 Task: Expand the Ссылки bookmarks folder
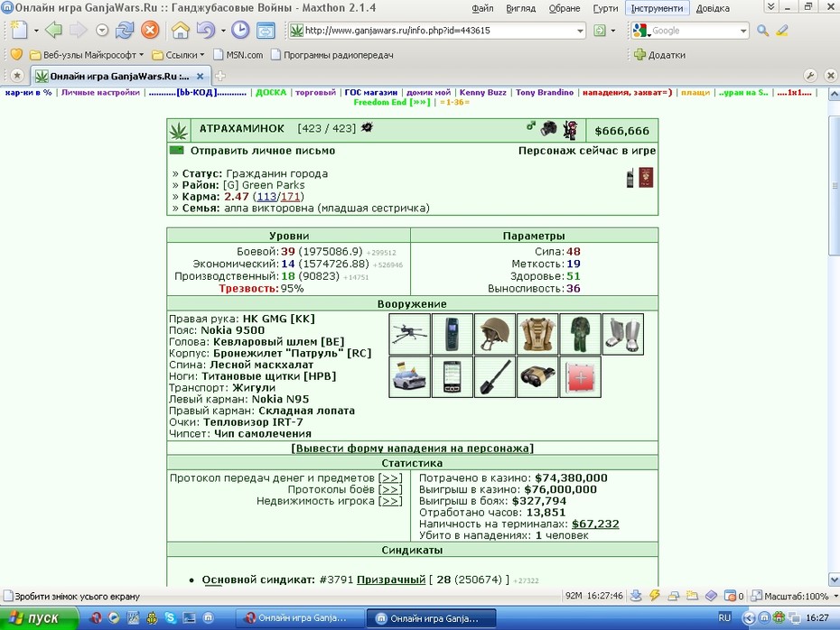click(x=179, y=54)
